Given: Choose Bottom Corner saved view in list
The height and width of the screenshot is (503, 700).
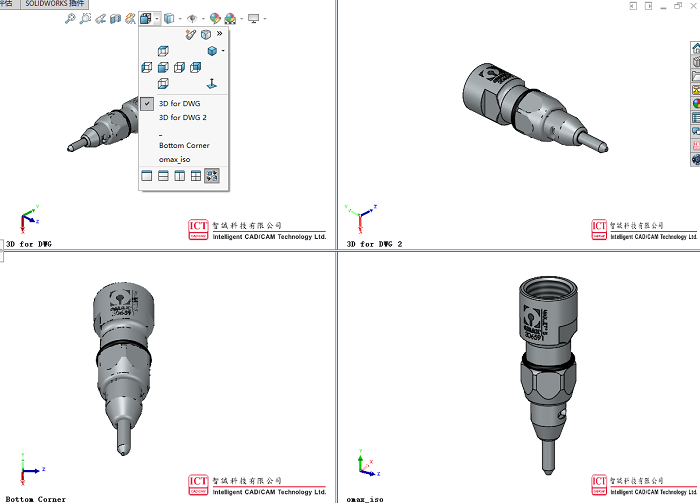Looking at the screenshot, I should (x=184, y=145).
